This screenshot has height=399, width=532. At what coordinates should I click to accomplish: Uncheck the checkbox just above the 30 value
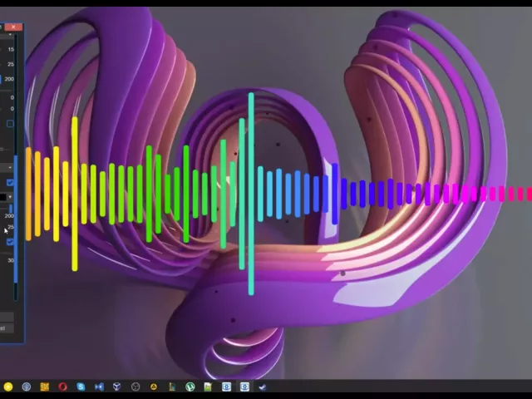click(x=10, y=242)
